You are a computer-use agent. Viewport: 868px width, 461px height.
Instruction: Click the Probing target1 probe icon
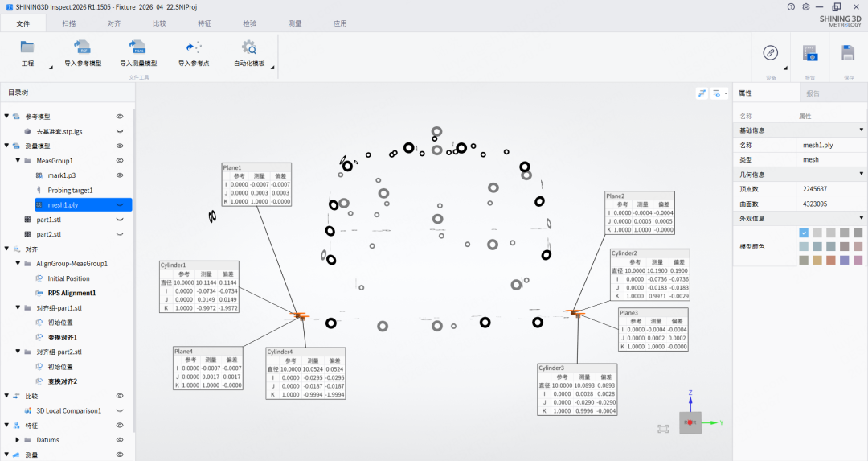[x=39, y=190]
